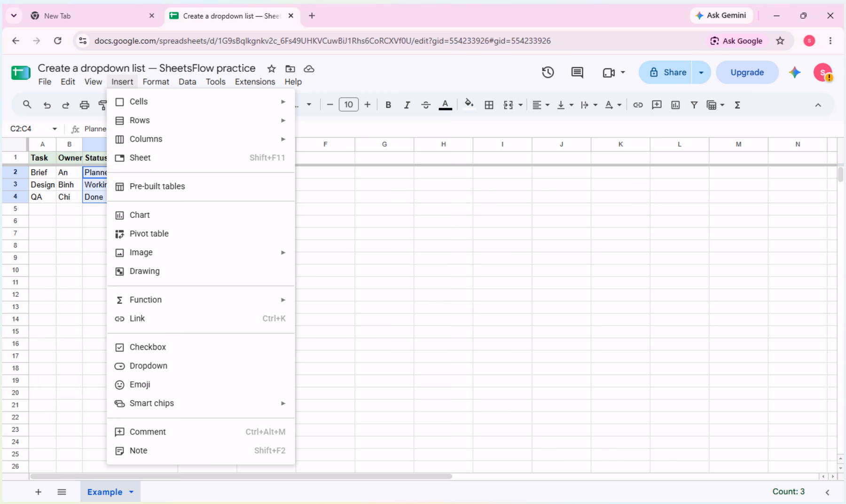Collapse the toolbar with the chevron

click(818, 105)
